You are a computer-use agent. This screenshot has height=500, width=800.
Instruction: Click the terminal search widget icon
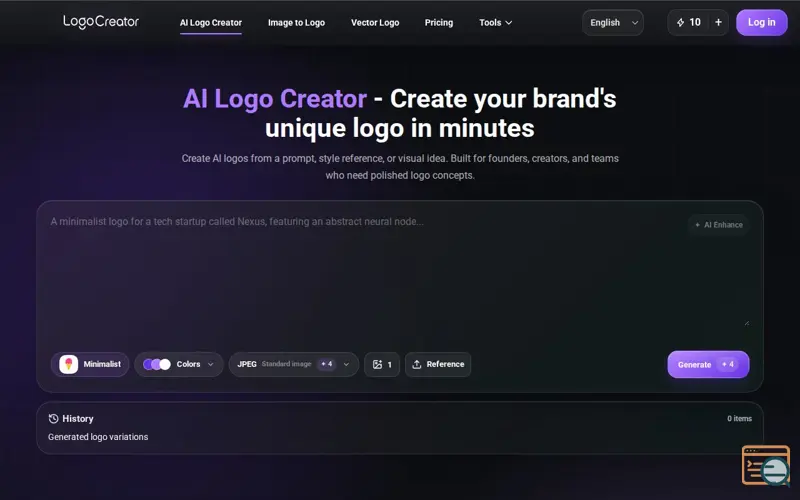point(766,465)
